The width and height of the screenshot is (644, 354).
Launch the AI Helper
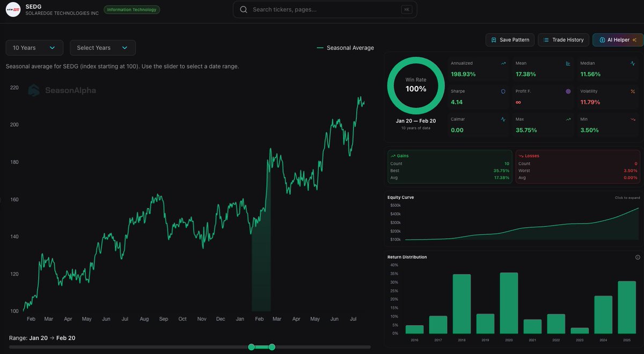(618, 40)
